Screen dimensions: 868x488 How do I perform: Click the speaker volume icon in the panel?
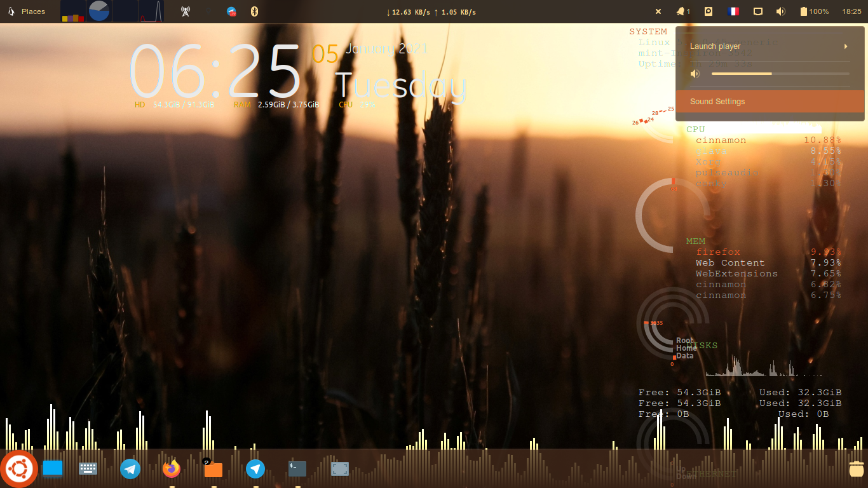(781, 11)
